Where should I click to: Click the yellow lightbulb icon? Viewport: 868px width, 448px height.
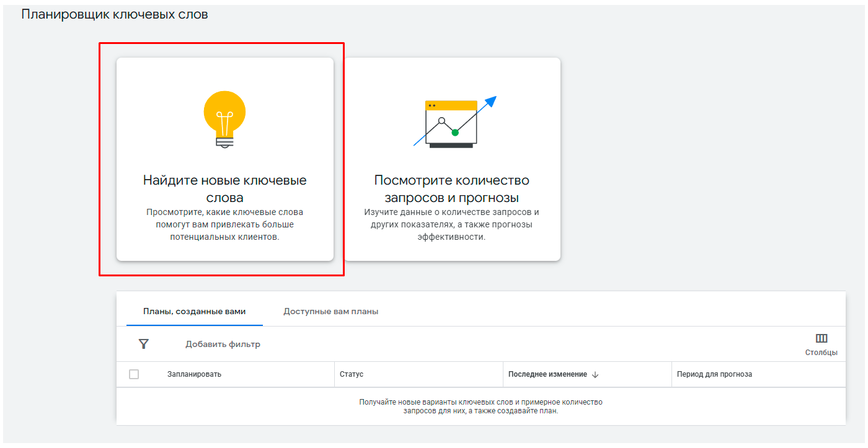(x=224, y=118)
